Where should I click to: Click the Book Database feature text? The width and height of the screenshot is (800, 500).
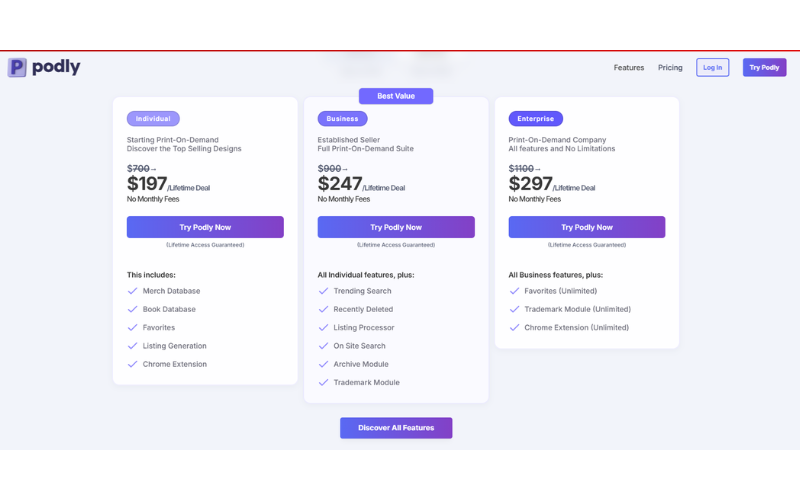point(169,309)
